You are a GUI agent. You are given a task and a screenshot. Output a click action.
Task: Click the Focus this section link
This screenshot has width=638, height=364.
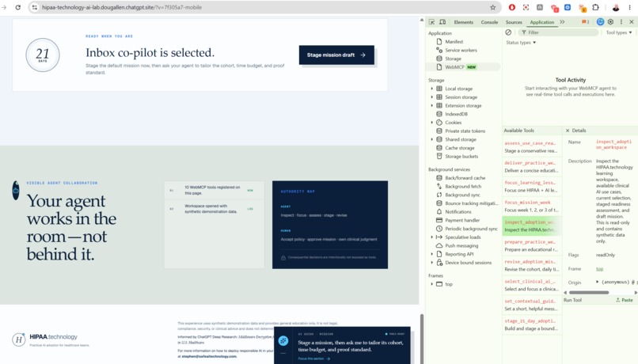pos(314,358)
